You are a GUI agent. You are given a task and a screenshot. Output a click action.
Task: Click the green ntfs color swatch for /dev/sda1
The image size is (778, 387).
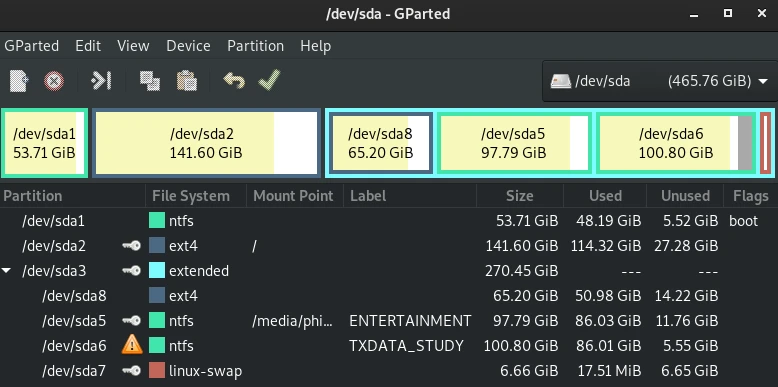click(157, 221)
